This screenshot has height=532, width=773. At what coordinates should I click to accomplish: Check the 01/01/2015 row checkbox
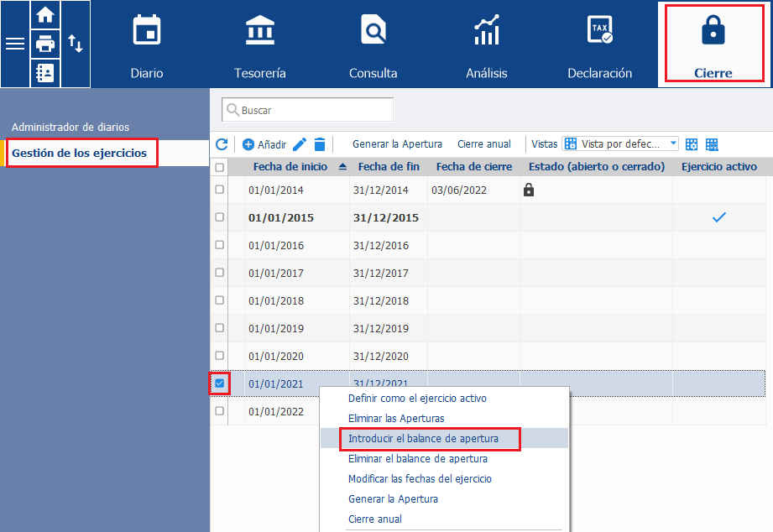[220, 217]
